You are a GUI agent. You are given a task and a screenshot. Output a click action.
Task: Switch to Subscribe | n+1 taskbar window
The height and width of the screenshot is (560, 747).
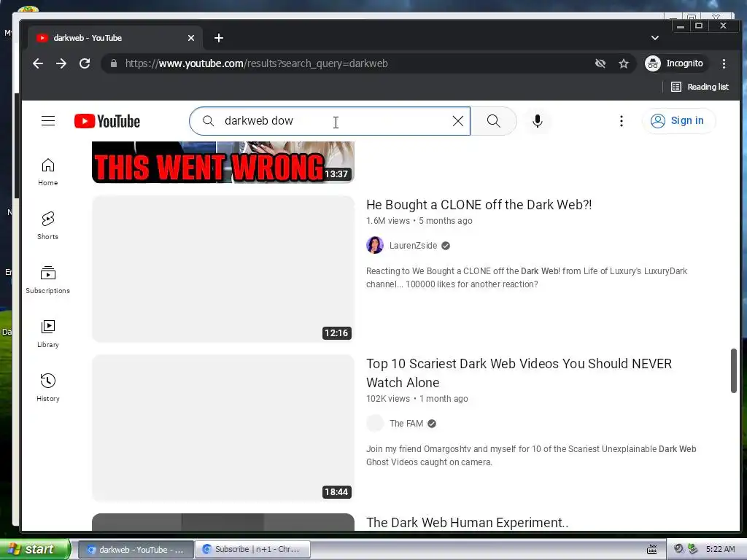coord(252,550)
